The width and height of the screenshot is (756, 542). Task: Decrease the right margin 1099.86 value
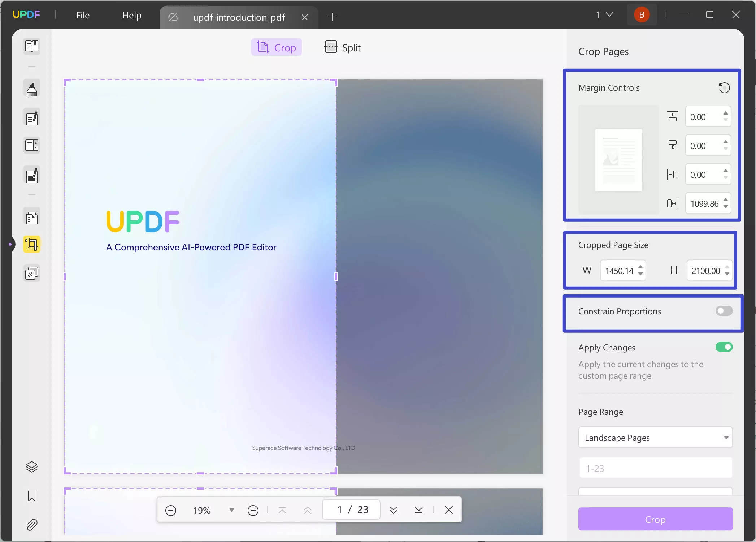[x=726, y=207]
